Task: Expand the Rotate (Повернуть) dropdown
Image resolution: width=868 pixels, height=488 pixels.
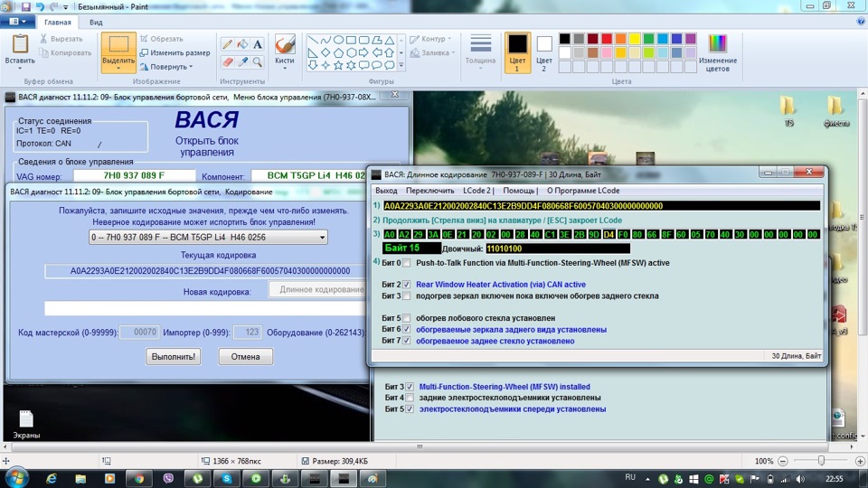Action: (x=191, y=67)
